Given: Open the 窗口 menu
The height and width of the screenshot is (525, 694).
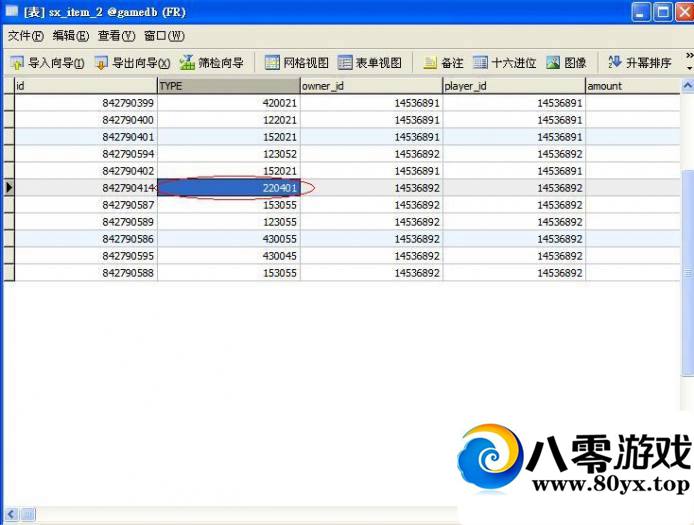Looking at the screenshot, I should tap(163, 36).
